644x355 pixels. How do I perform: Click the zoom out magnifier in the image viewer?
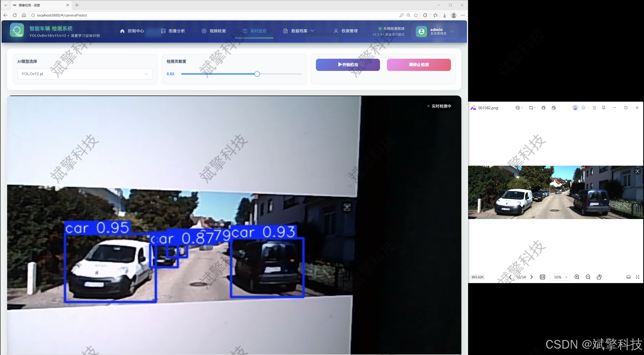[x=588, y=277]
